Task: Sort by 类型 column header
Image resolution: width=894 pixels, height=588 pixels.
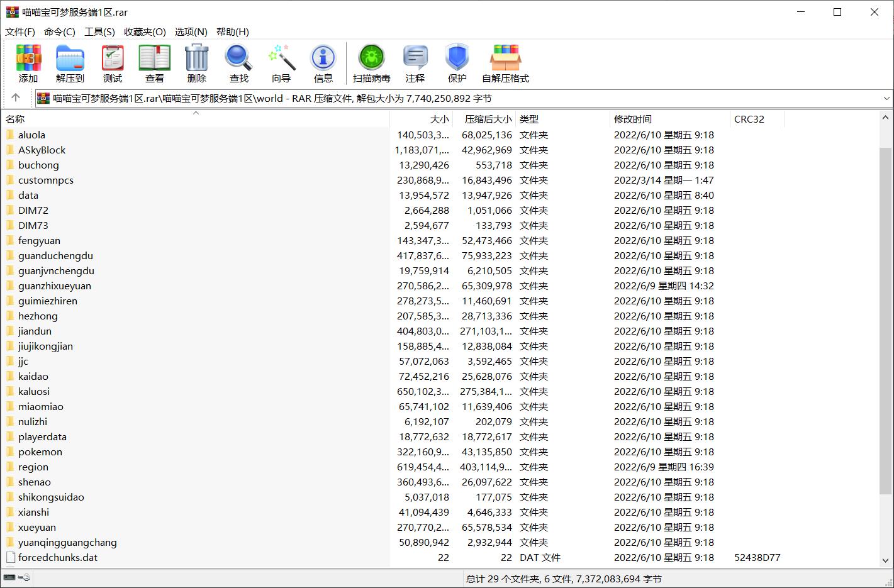Action: (x=562, y=119)
